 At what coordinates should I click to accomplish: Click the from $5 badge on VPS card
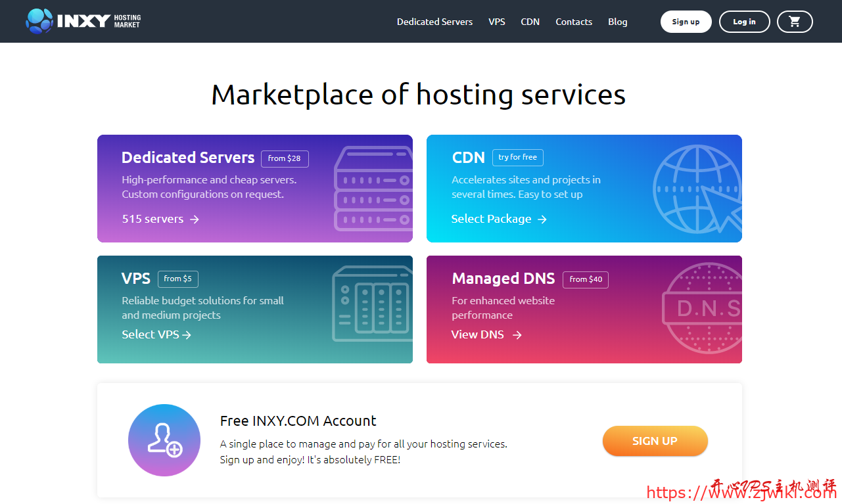(177, 279)
